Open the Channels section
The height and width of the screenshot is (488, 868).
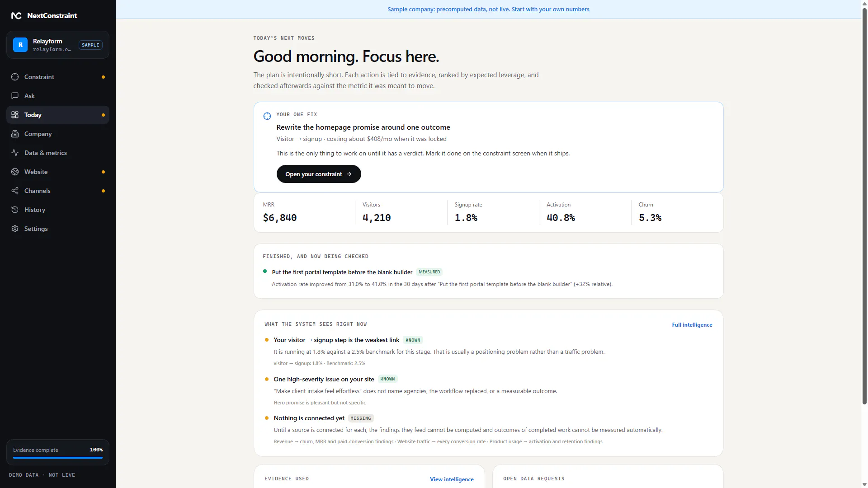[x=58, y=191]
